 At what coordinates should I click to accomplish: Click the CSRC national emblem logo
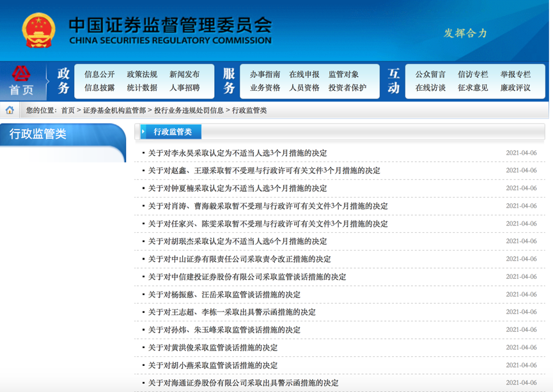pyautogui.click(x=38, y=30)
